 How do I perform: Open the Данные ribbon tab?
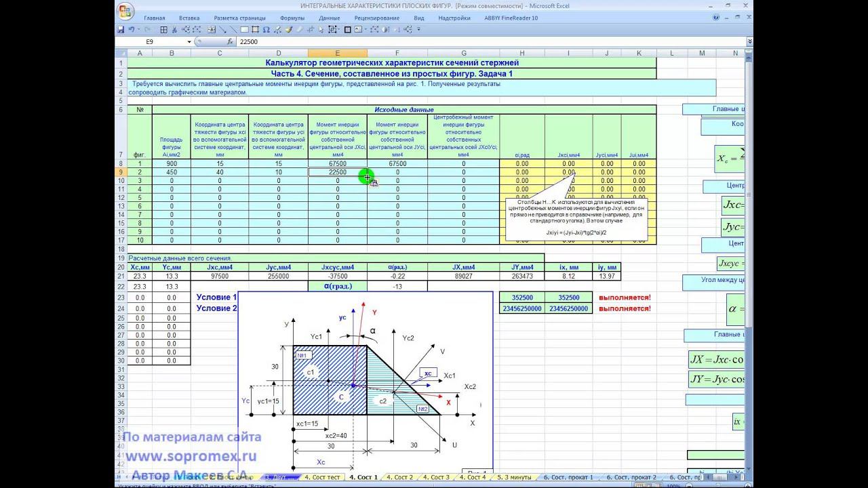[329, 18]
